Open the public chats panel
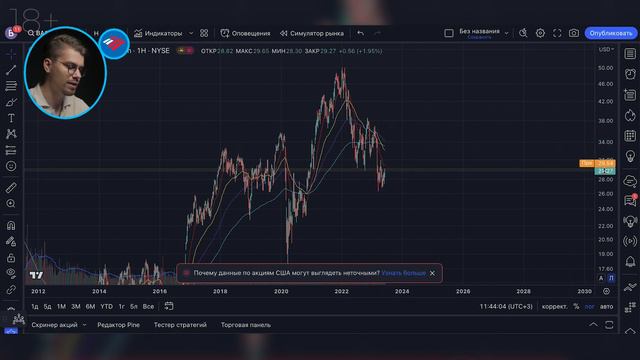Screen dimensions: 640x360 [x=630, y=180]
